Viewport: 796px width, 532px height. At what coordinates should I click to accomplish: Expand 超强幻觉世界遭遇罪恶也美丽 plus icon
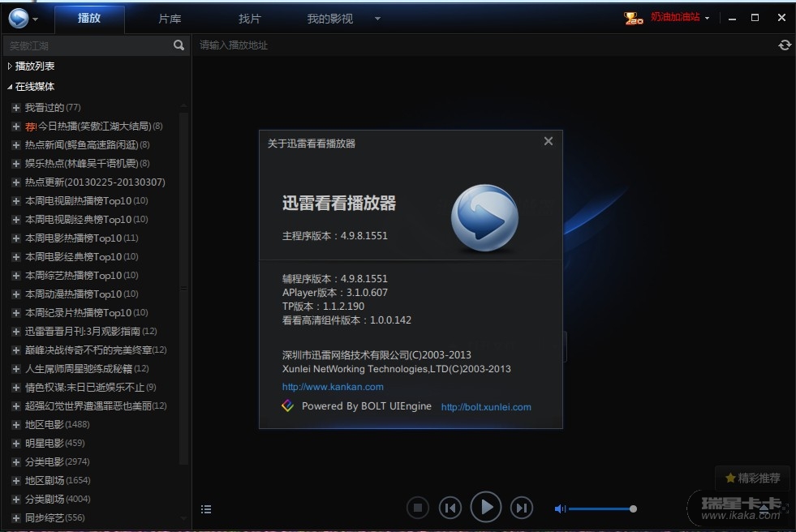pos(15,406)
